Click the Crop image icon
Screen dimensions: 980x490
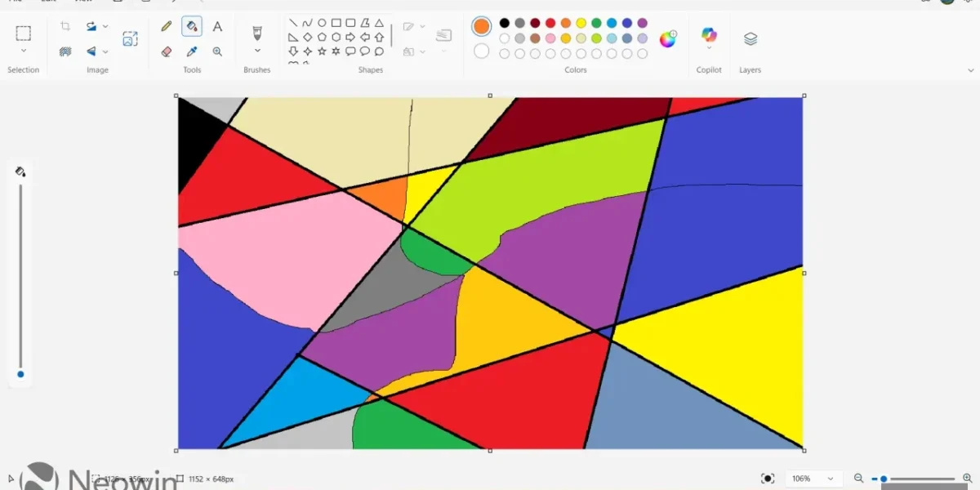click(x=65, y=27)
